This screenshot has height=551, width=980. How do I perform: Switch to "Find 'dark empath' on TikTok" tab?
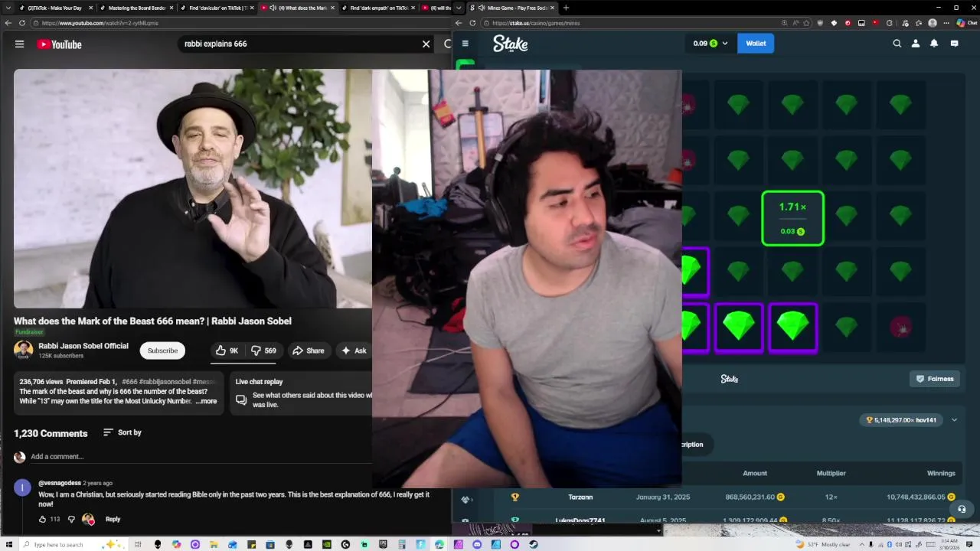(x=378, y=8)
